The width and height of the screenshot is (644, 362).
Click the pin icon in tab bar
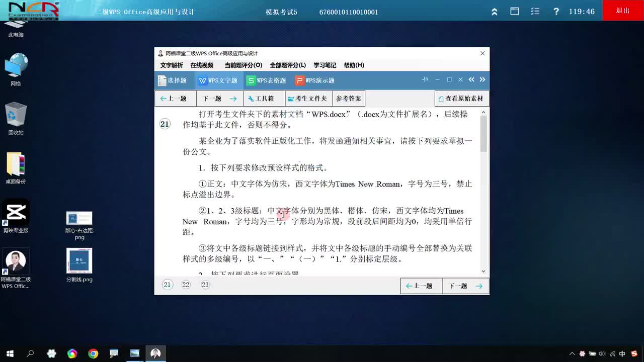[x=425, y=79]
